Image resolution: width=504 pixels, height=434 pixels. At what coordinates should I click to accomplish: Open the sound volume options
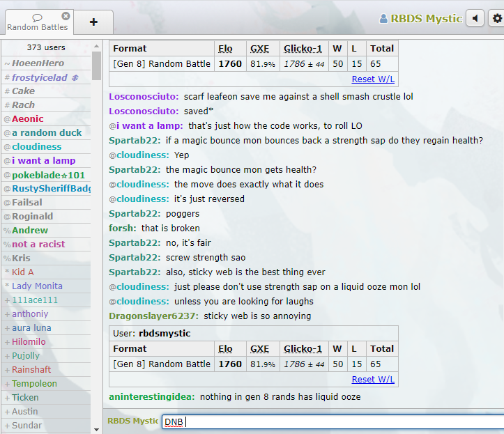(x=475, y=18)
